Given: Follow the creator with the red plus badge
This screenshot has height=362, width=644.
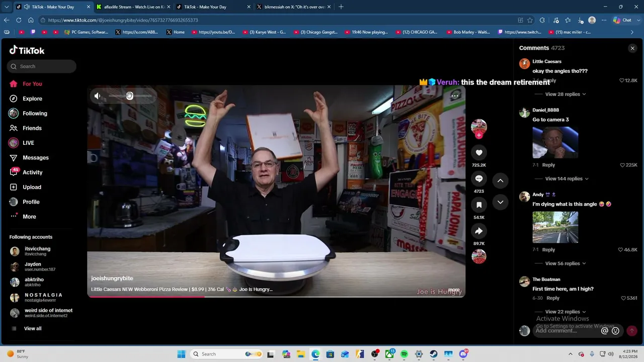Looking at the screenshot, I should (478, 135).
